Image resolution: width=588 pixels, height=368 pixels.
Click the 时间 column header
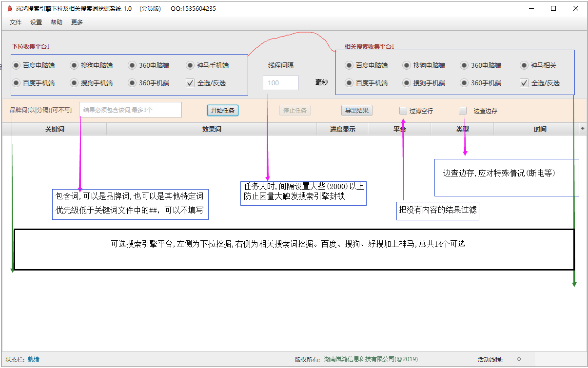(x=540, y=129)
